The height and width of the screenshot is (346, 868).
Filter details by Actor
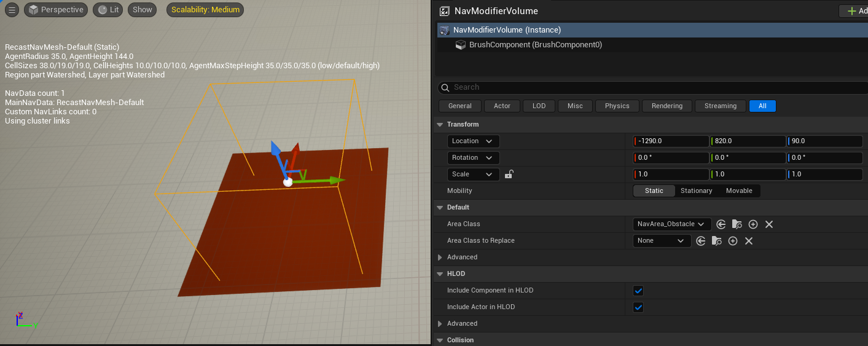tap(502, 106)
